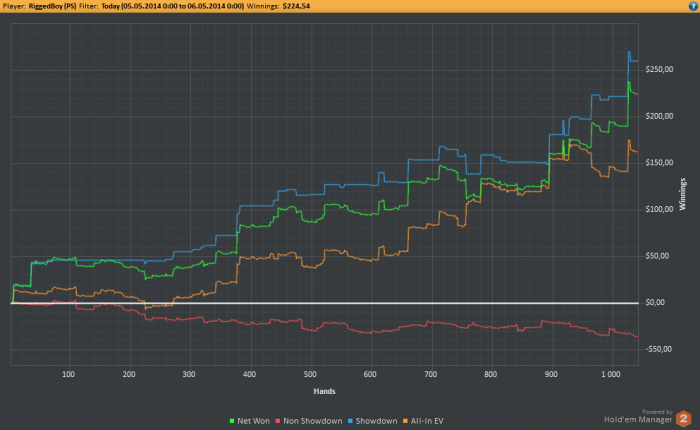700x430 pixels.
Task: Click the green Net Won color swatch
Action: [232, 421]
